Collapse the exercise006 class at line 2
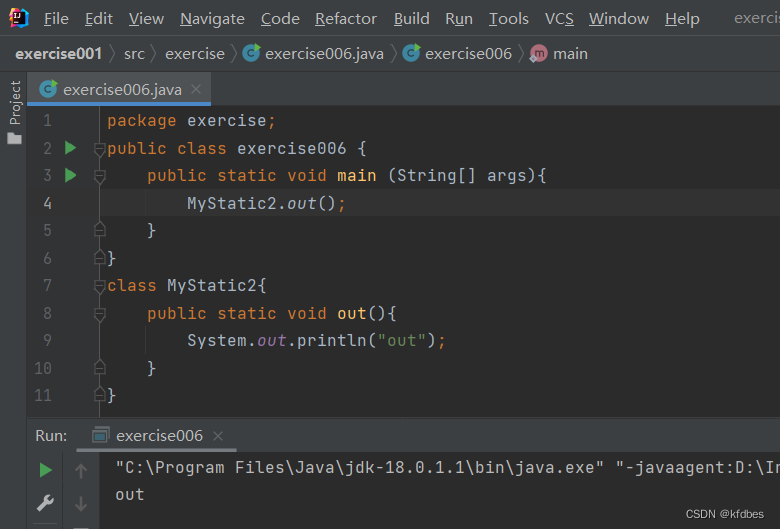This screenshot has width=780, height=529. (x=99, y=149)
